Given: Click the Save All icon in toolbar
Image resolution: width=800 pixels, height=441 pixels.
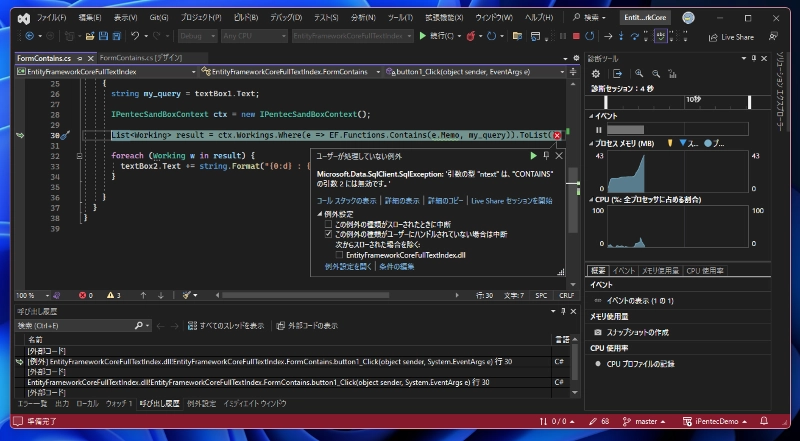Looking at the screenshot, I should point(116,36).
